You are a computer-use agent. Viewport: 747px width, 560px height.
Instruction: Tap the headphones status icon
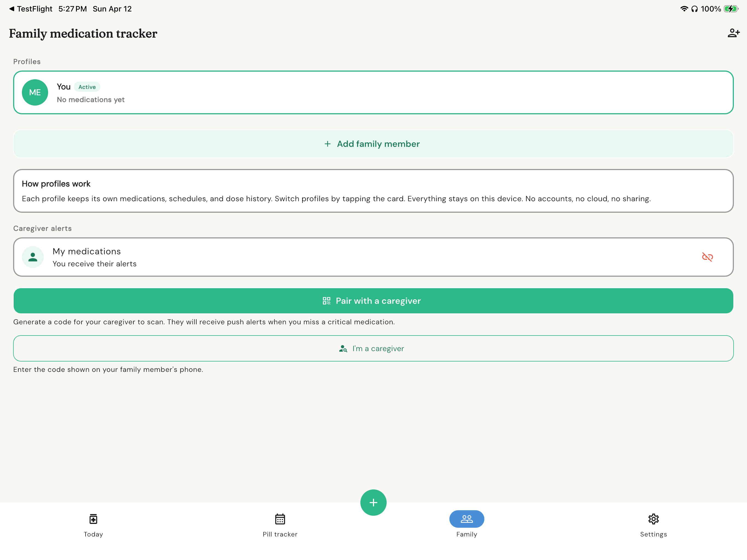pyautogui.click(x=694, y=9)
